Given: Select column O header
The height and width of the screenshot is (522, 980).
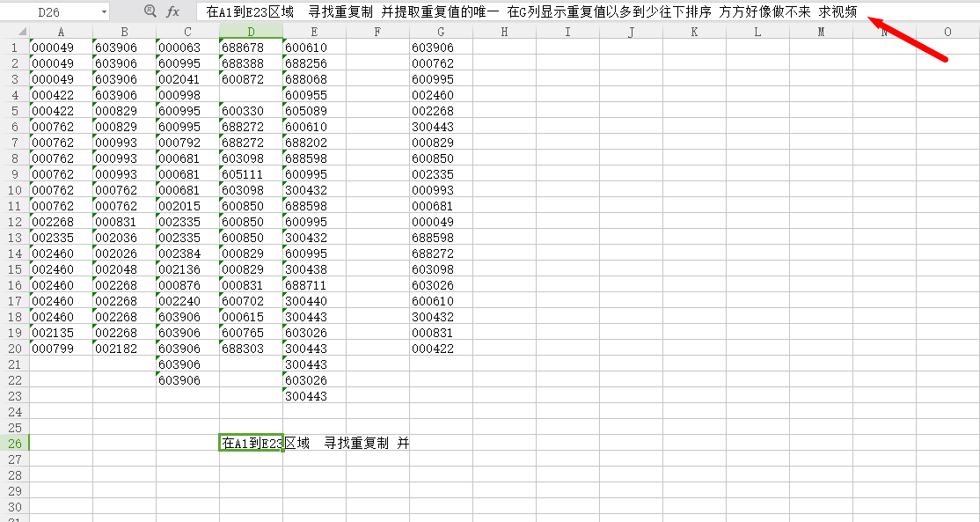Looking at the screenshot, I should tap(947, 32).
